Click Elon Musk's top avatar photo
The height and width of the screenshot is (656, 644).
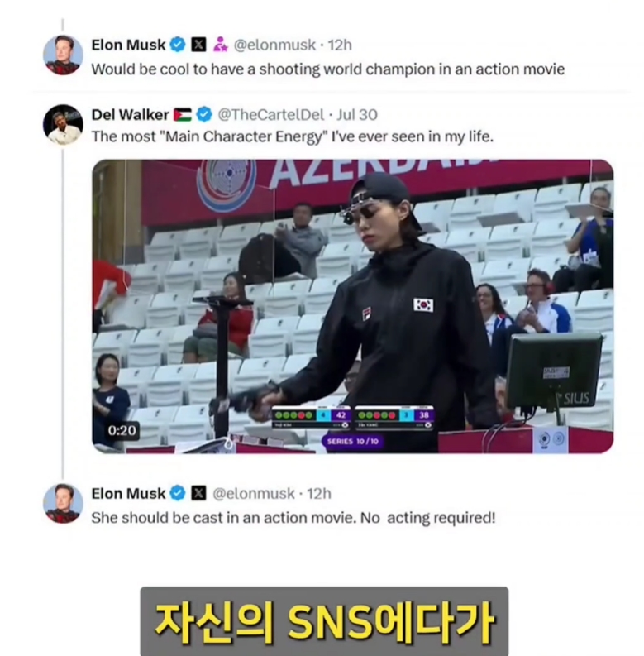63,55
